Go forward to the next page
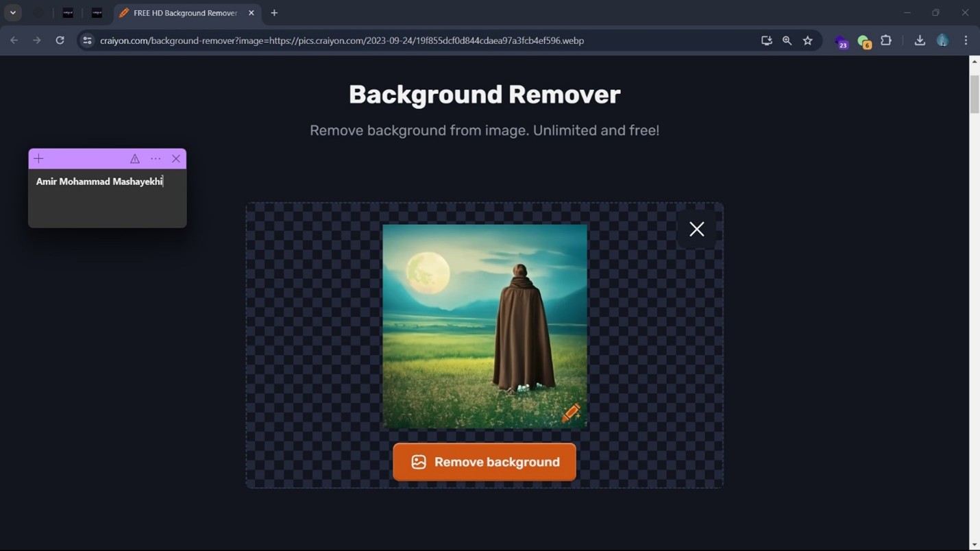The image size is (980, 551). (x=37, y=40)
